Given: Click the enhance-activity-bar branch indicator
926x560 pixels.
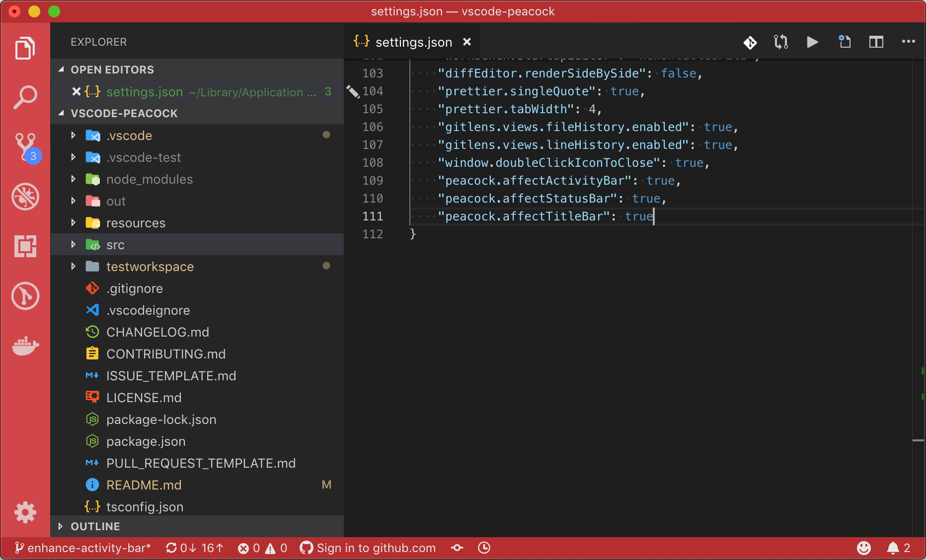Looking at the screenshot, I should [x=83, y=548].
